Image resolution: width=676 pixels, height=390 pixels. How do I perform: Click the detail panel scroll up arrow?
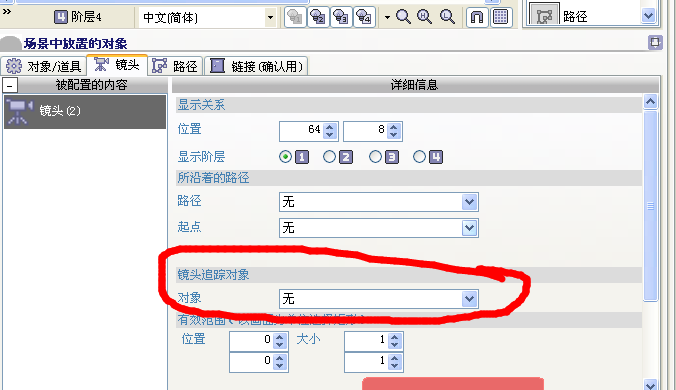coord(650,102)
